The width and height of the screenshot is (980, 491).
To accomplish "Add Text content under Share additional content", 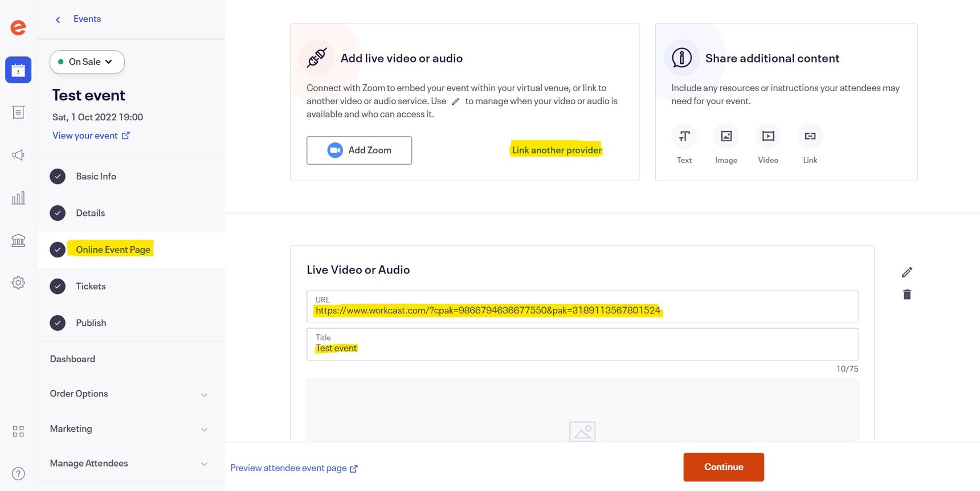I will 684,136.
